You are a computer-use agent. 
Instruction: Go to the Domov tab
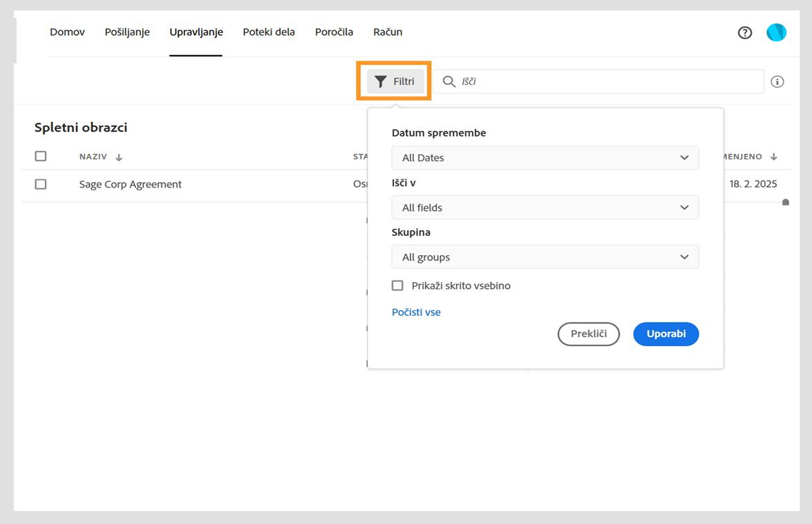coord(67,32)
